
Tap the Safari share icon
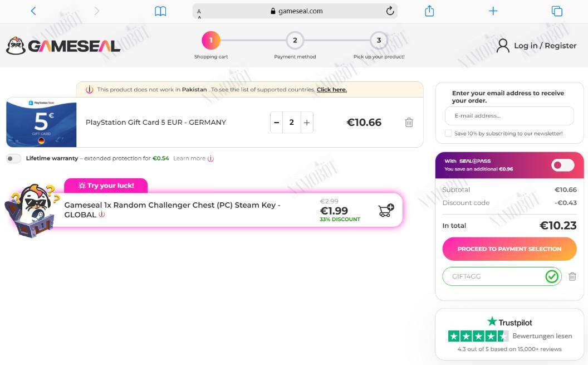429,11
